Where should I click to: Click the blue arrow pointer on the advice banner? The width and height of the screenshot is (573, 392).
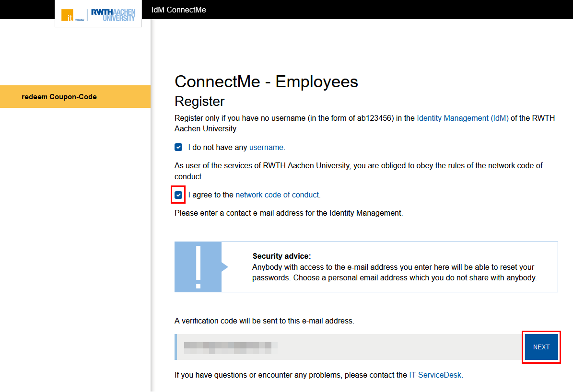point(224,267)
